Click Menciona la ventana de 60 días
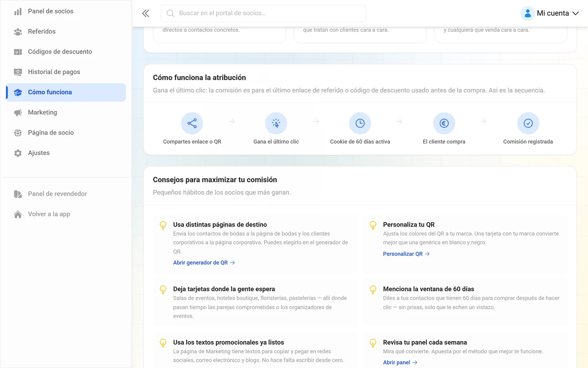Screen dimensions: 588x368 (428, 289)
